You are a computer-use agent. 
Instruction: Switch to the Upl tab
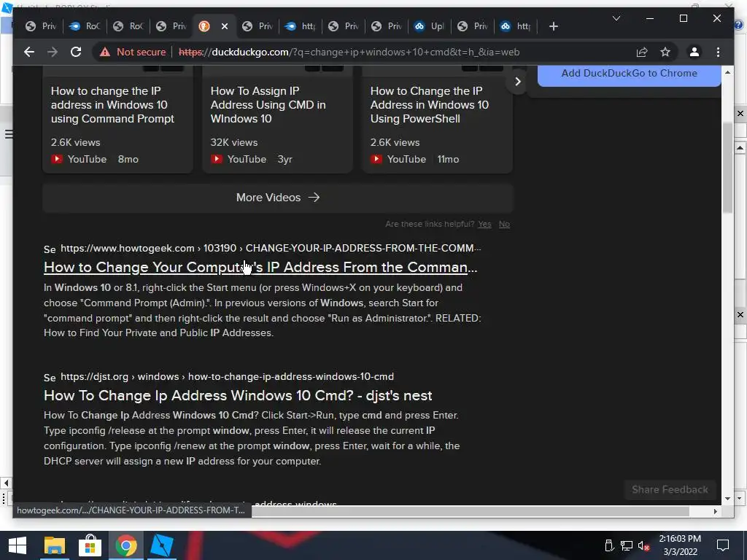click(429, 26)
